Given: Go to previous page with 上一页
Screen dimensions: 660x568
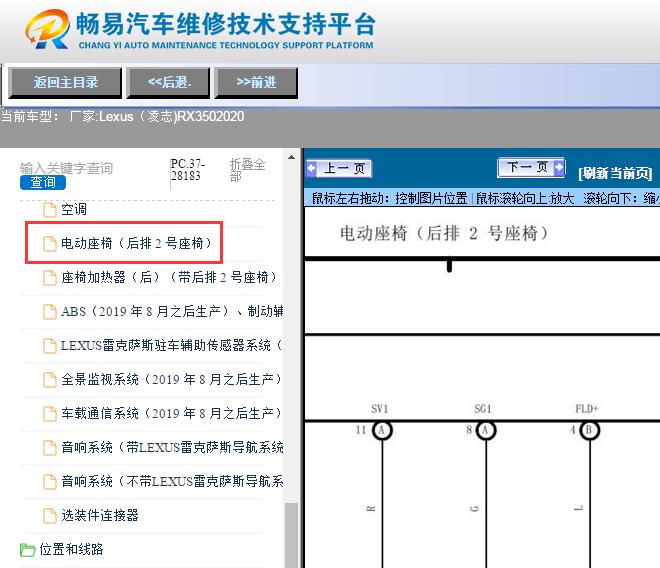Looking at the screenshot, I should tap(339, 169).
